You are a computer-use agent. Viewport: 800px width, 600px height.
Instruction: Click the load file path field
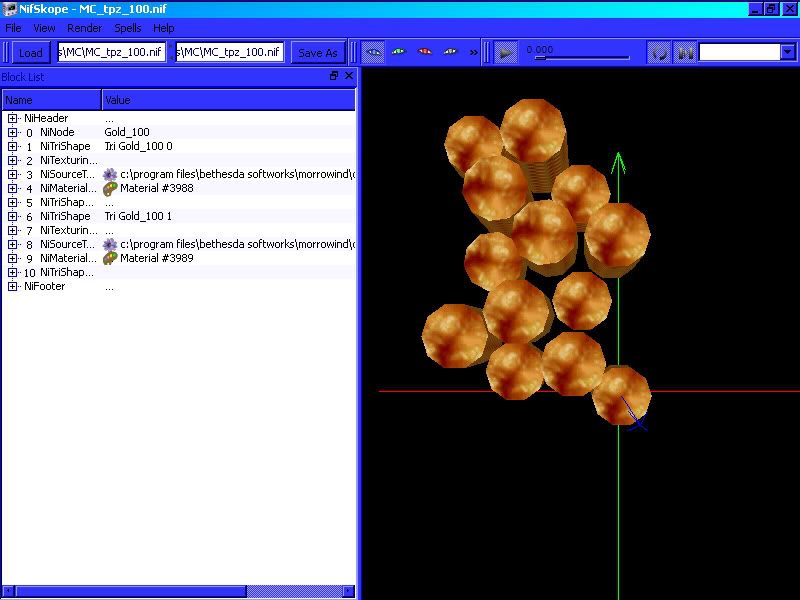[111, 52]
